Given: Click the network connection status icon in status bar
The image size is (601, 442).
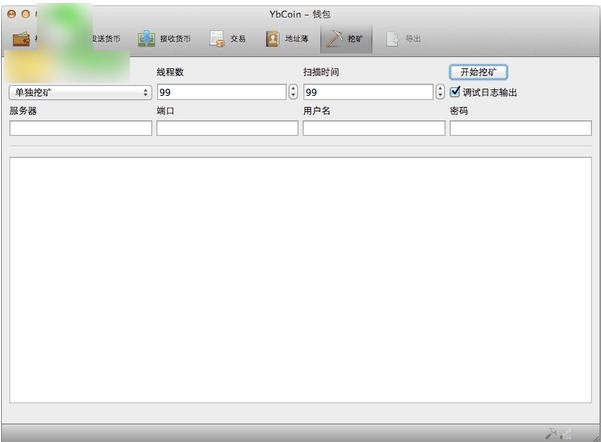Looking at the screenshot, I should [x=566, y=434].
